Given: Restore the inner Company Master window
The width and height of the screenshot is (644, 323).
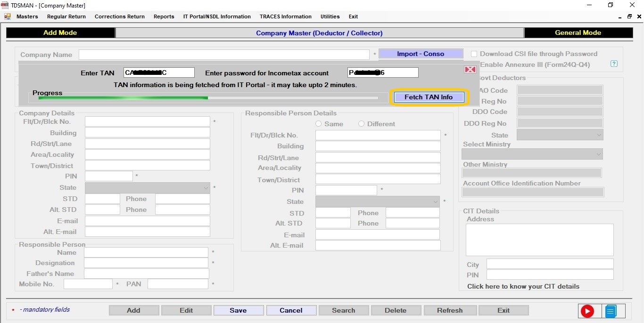Looking at the screenshot, I should [629, 16].
